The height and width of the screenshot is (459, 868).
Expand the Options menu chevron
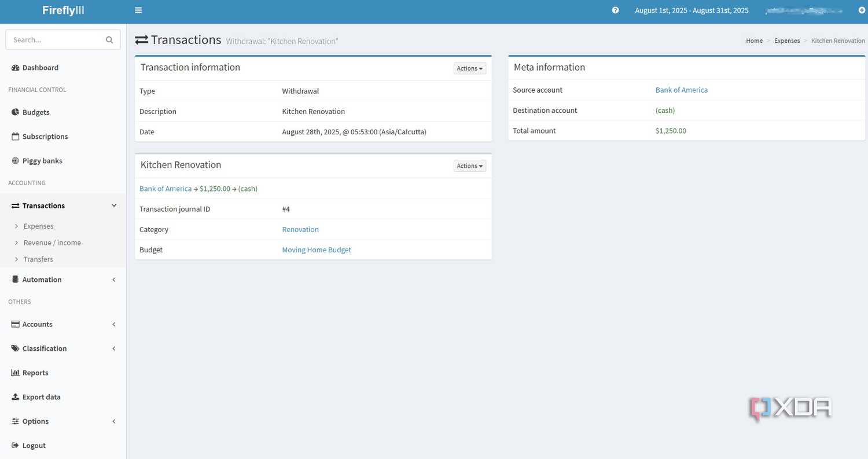114,421
